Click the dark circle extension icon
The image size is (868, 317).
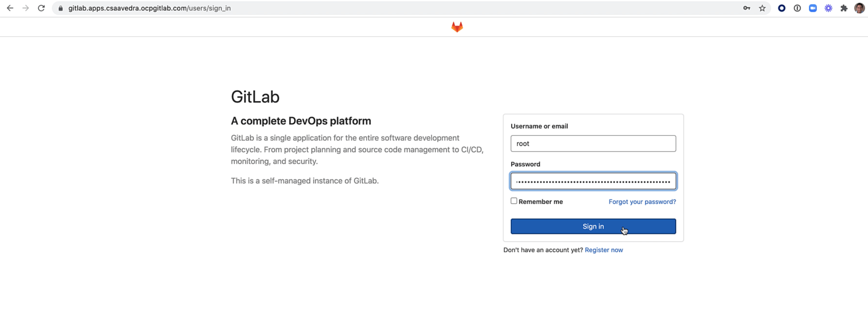pos(782,8)
